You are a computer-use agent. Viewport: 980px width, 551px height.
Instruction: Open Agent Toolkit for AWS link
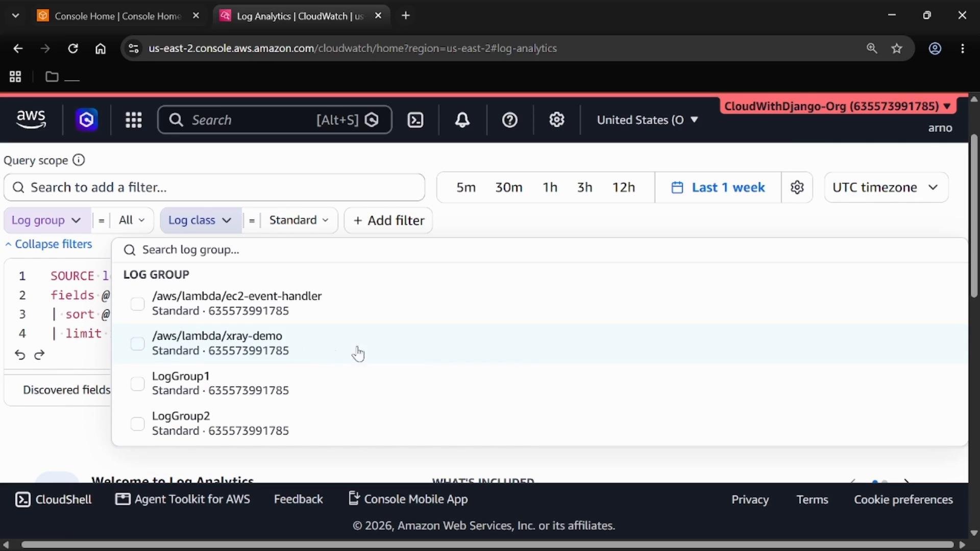(x=183, y=499)
